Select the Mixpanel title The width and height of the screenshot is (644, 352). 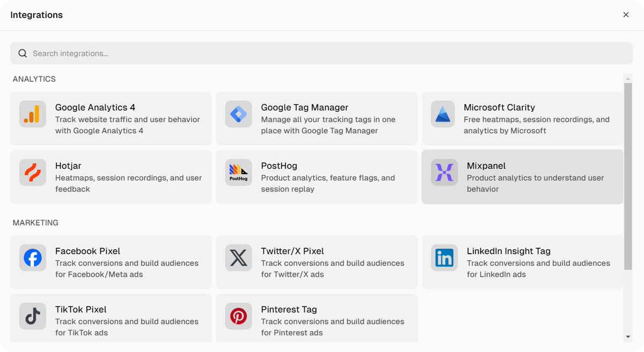pyautogui.click(x=486, y=166)
